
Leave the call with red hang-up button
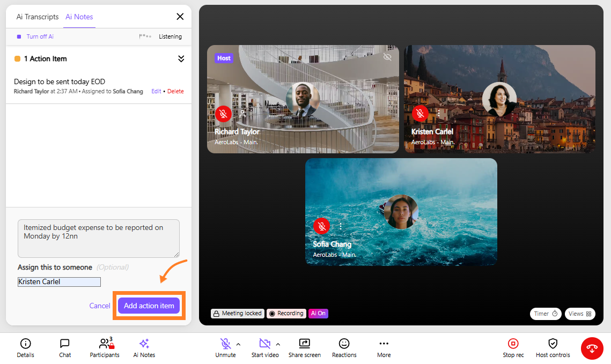point(592,348)
